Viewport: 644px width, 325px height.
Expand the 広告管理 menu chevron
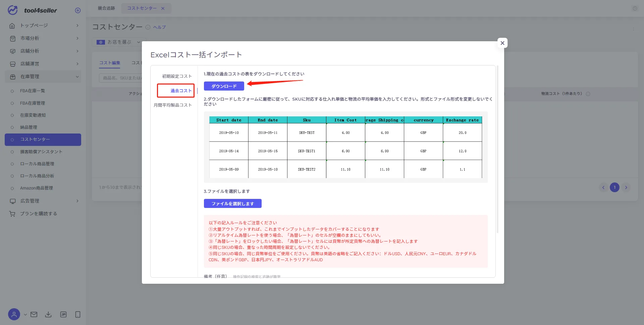(x=77, y=201)
